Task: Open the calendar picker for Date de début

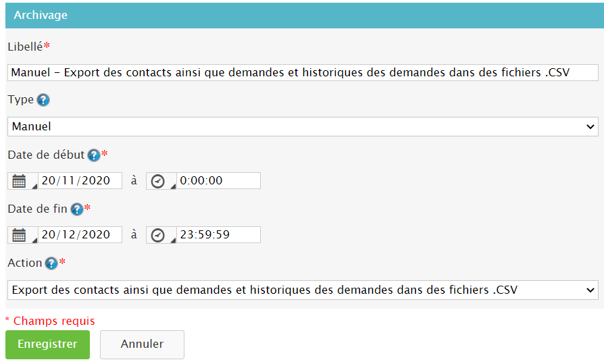Action: (20, 181)
